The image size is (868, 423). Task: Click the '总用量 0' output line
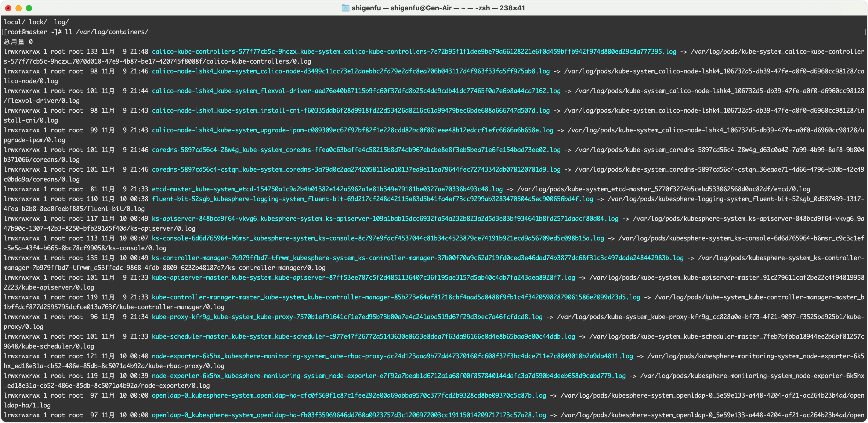[x=18, y=42]
